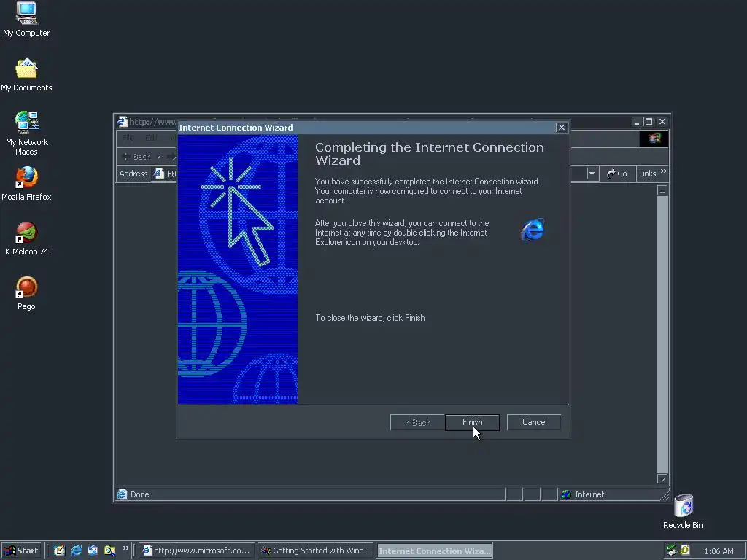Click the magnifier Quick Launch icon
747x560 pixels.
pyautogui.click(x=109, y=551)
